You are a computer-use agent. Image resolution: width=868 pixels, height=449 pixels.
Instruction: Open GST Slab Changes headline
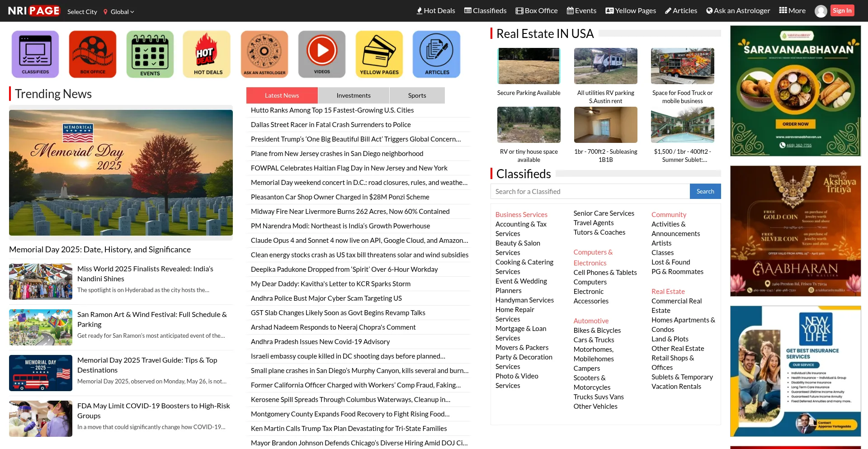pos(338,312)
